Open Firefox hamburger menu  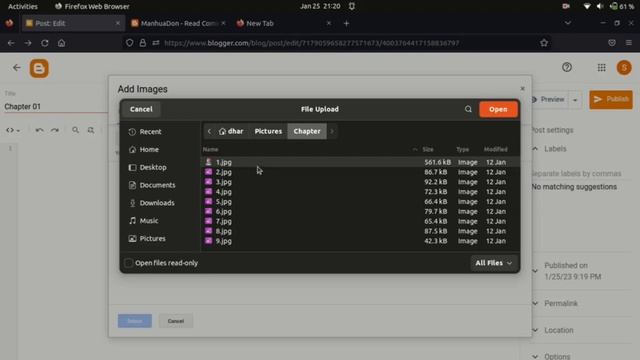coord(629,43)
